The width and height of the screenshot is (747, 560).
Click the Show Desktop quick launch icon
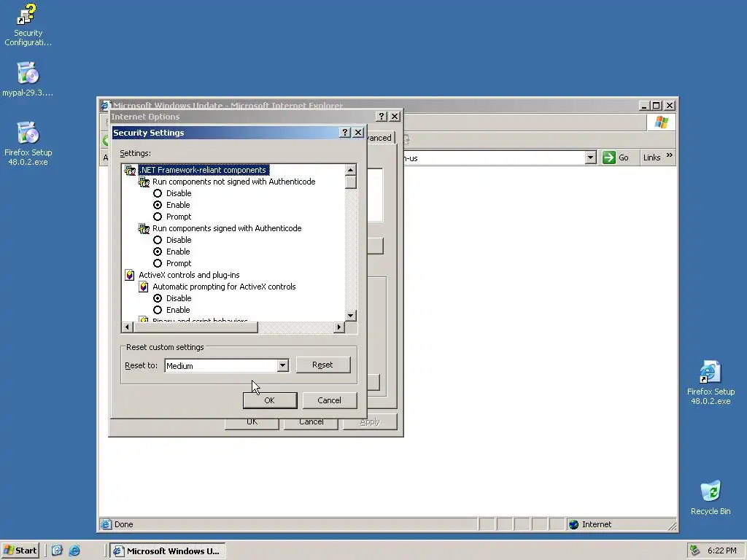(57, 551)
